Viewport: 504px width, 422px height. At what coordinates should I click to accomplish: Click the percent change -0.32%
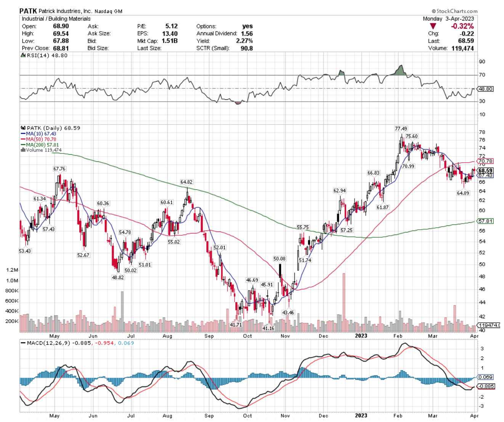point(462,26)
